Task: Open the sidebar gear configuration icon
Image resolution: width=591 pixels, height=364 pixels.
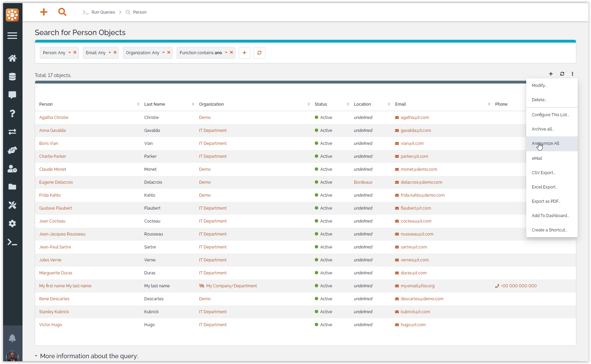Action: tap(12, 224)
